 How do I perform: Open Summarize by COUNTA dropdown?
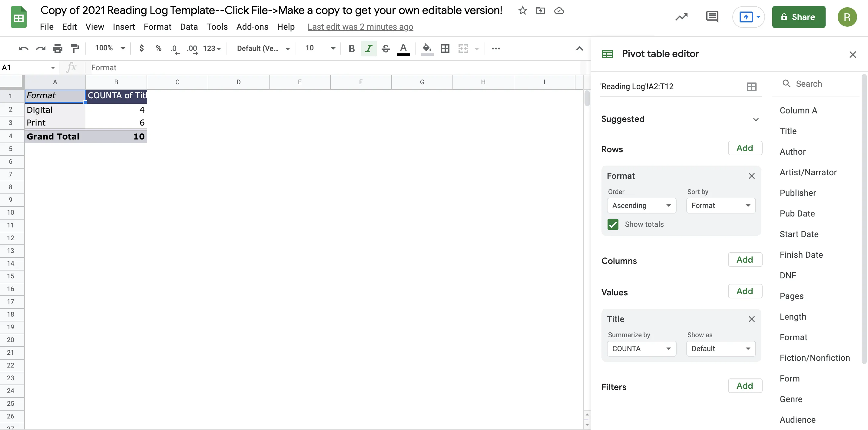click(641, 348)
